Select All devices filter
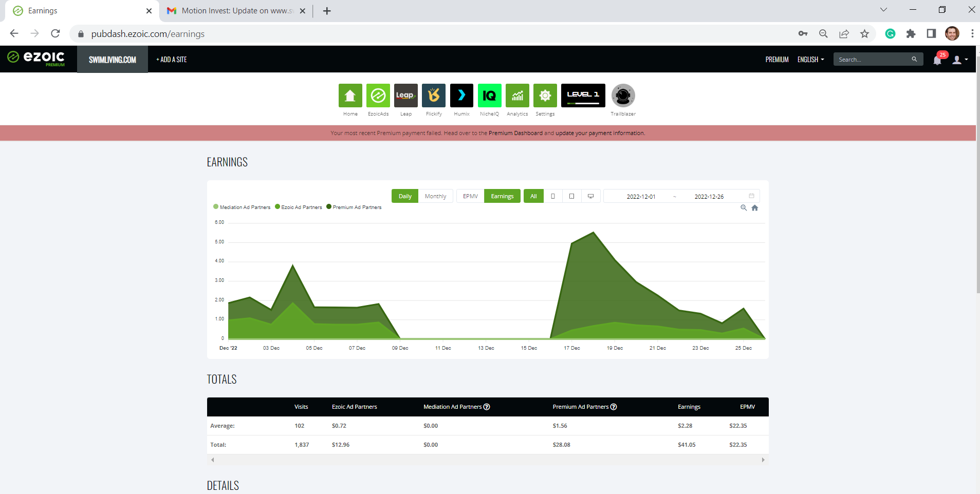980x494 pixels. pyautogui.click(x=533, y=196)
